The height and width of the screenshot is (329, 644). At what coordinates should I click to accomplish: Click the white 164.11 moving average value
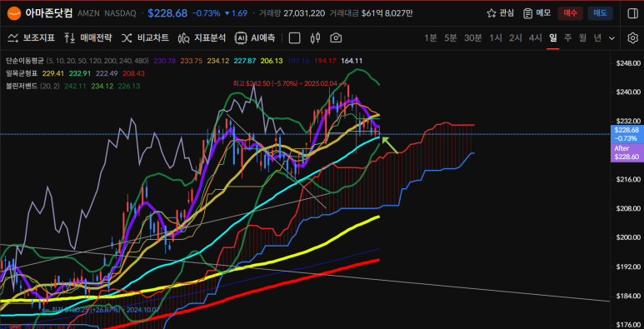352,61
